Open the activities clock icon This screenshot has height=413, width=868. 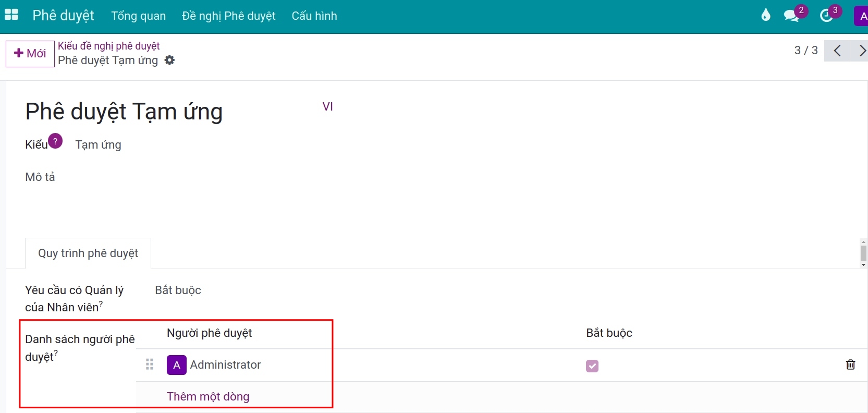point(827,16)
